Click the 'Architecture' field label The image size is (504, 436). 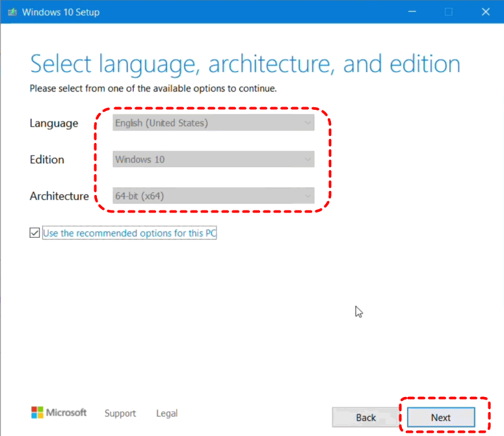(x=59, y=196)
